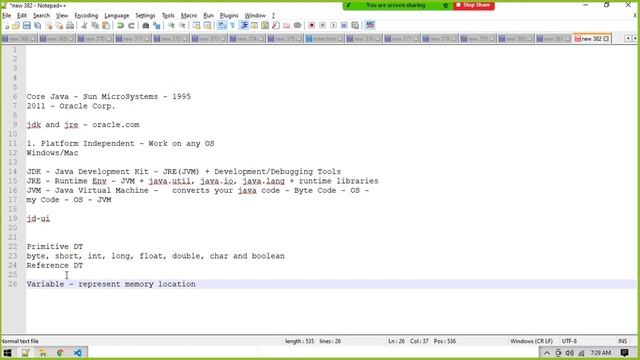Open the Function List panel icon
This screenshot has height=360, width=640.
(276, 25)
